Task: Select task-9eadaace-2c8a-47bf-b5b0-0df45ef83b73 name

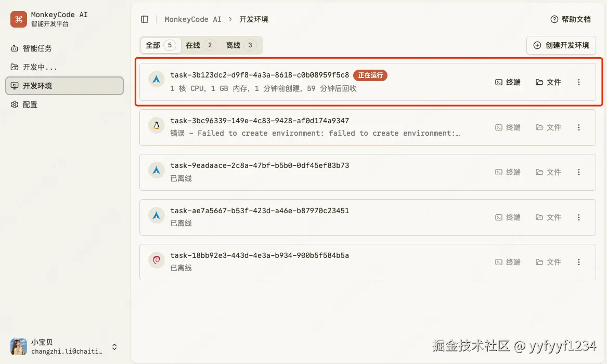Action: 260,165
